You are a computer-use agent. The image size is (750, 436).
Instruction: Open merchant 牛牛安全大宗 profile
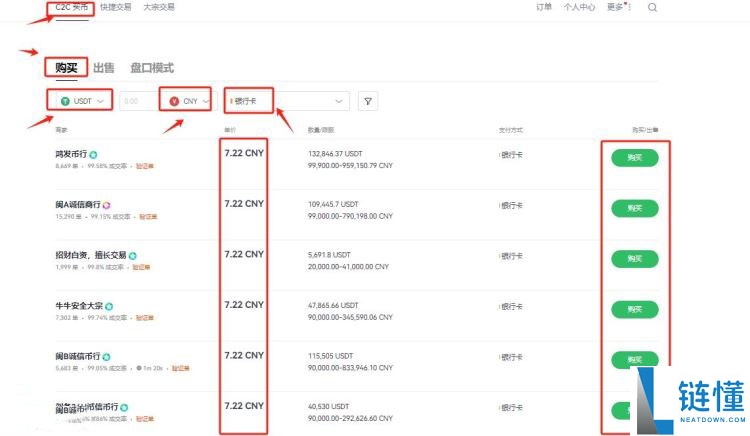(x=79, y=306)
